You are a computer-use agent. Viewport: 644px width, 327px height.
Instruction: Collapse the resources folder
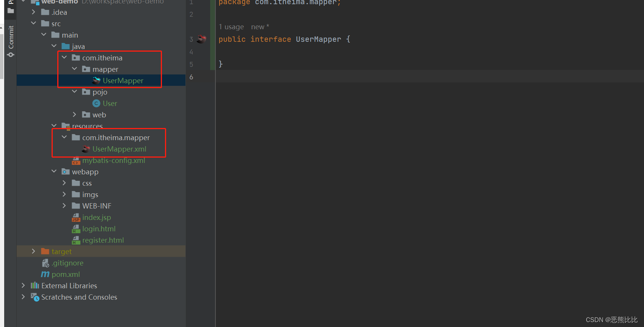pyautogui.click(x=54, y=126)
